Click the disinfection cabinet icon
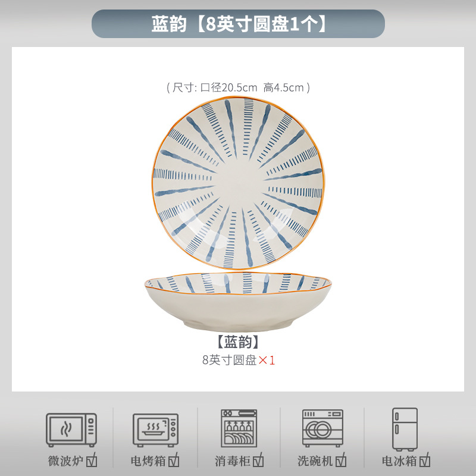 pos(239,428)
